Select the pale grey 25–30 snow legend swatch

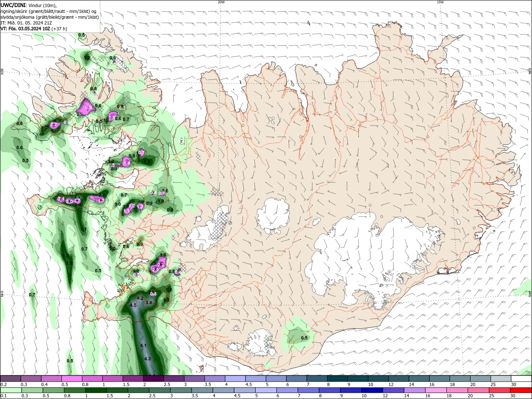tap(501, 379)
